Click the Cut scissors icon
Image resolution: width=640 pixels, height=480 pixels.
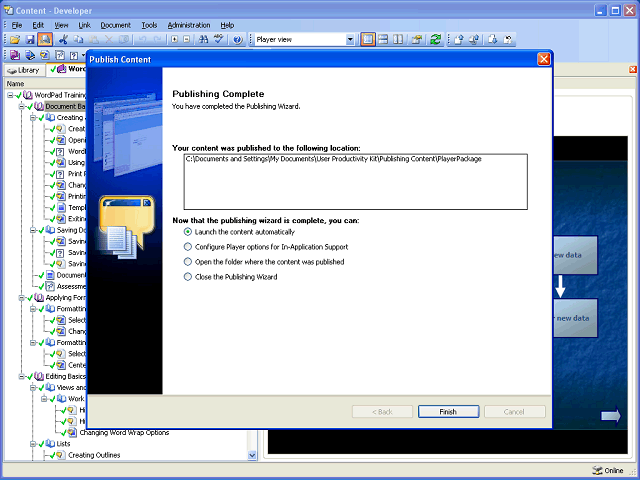pos(63,40)
